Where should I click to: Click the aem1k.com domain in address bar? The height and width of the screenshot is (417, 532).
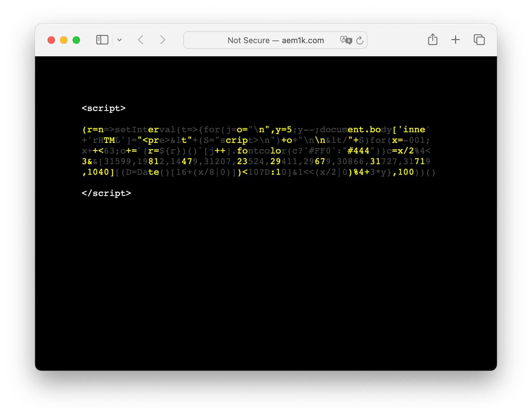click(303, 40)
